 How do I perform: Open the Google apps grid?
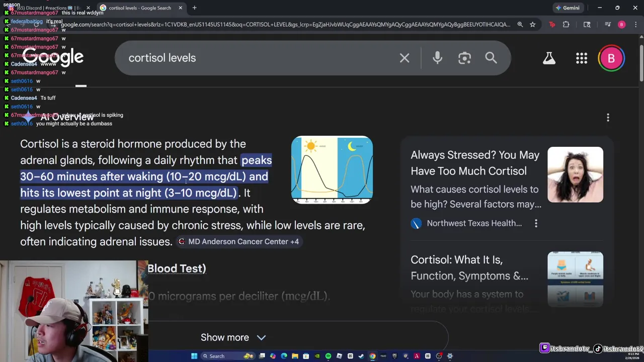click(x=582, y=58)
